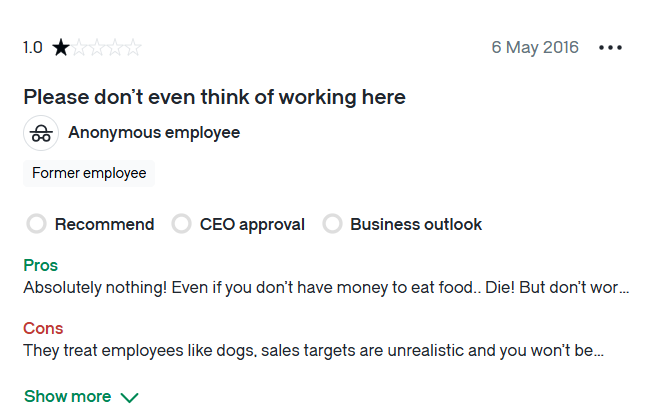Open the review title 'Please don't even think…'

click(x=214, y=97)
